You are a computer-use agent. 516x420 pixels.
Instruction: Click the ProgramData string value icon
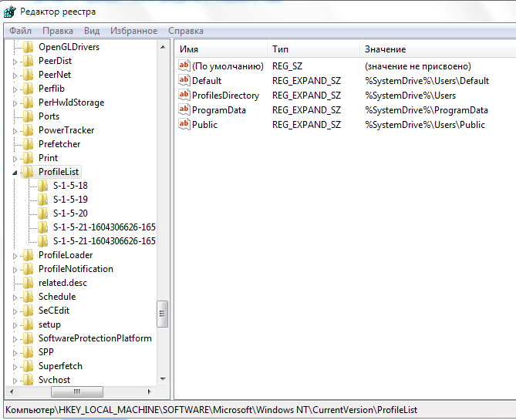184,109
